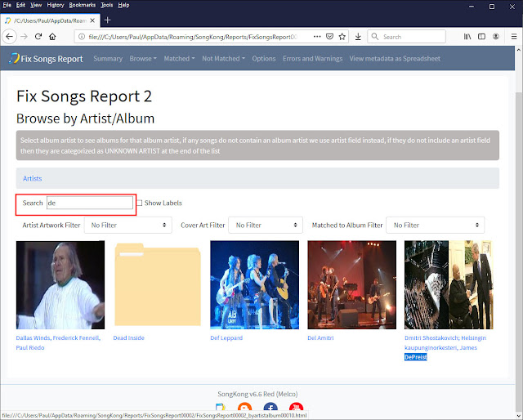Open Errors and Warnings page
Viewport: 523px width, 420px height.
coord(312,59)
